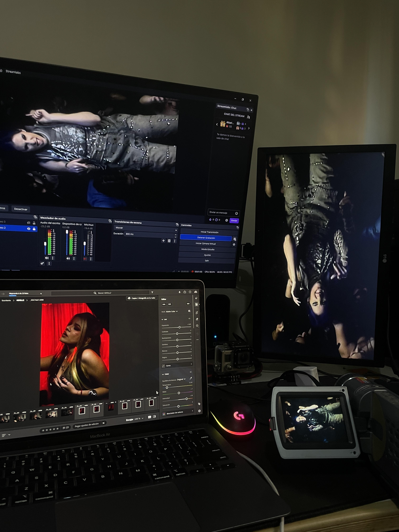Click the Detener Grabación button
The width and height of the screenshot is (399, 532).
(x=206, y=238)
